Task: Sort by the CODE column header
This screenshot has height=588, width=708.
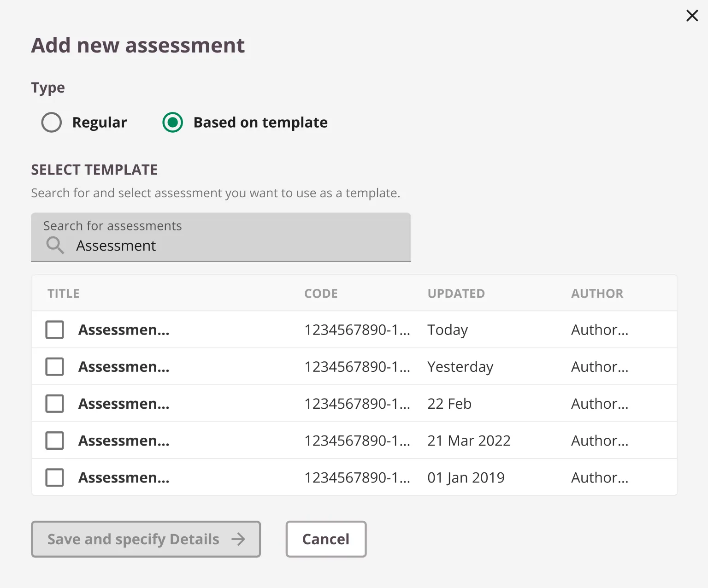Action: pos(321,294)
